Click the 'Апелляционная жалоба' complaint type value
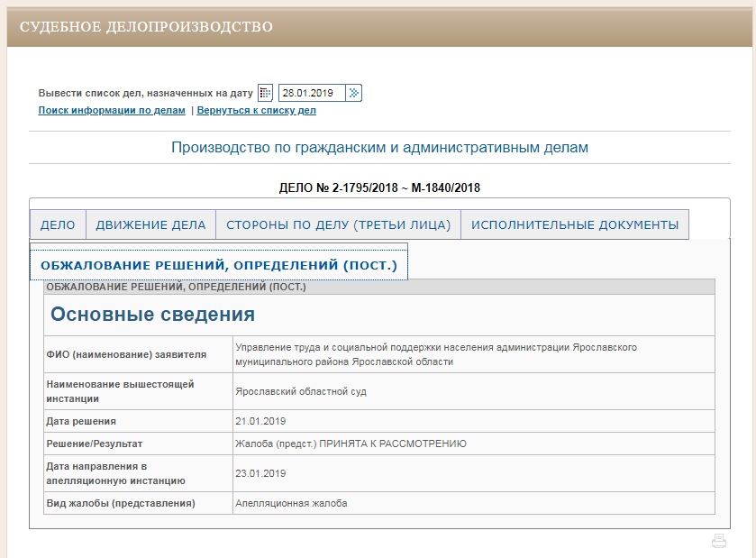Image resolution: width=756 pixels, height=558 pixels. coord(290,503)
